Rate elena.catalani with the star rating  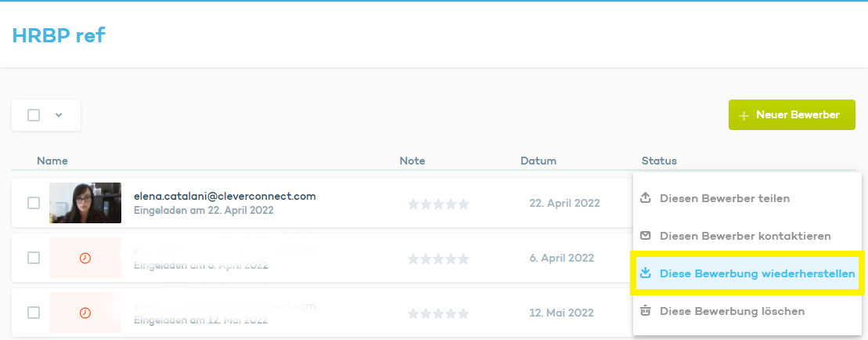(x=438, y=204)
